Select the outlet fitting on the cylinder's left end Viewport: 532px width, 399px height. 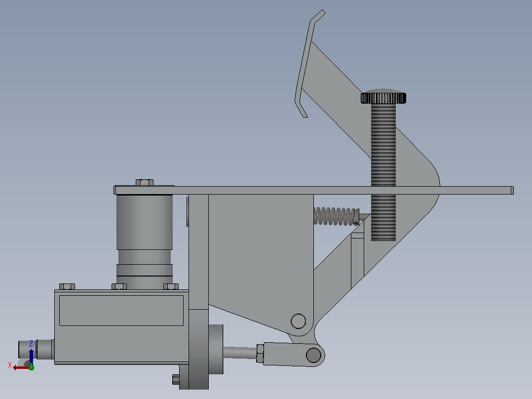[37, 349]
